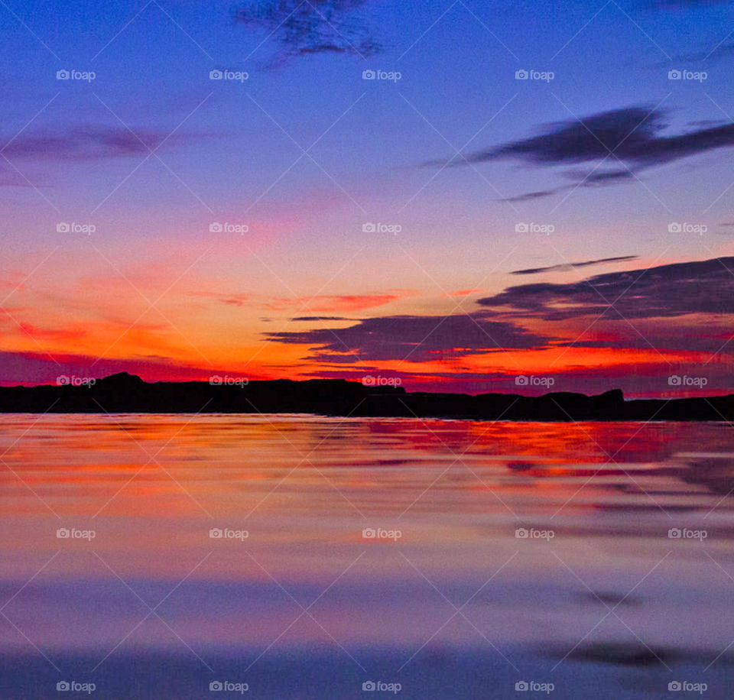This screenshot has width=734, height=700.
Task: Click the Foap watermark over the left hilltop
Action: tap(76, 381)
